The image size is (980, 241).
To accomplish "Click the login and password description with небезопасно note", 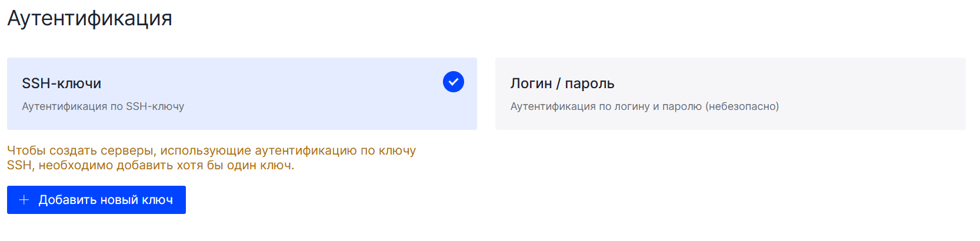I will pos(645,106).
